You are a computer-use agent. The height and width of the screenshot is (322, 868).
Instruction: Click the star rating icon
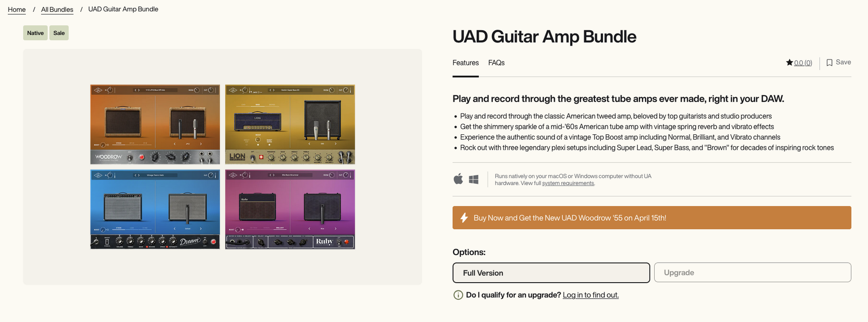pyautogui.click(x=789, y=62)
